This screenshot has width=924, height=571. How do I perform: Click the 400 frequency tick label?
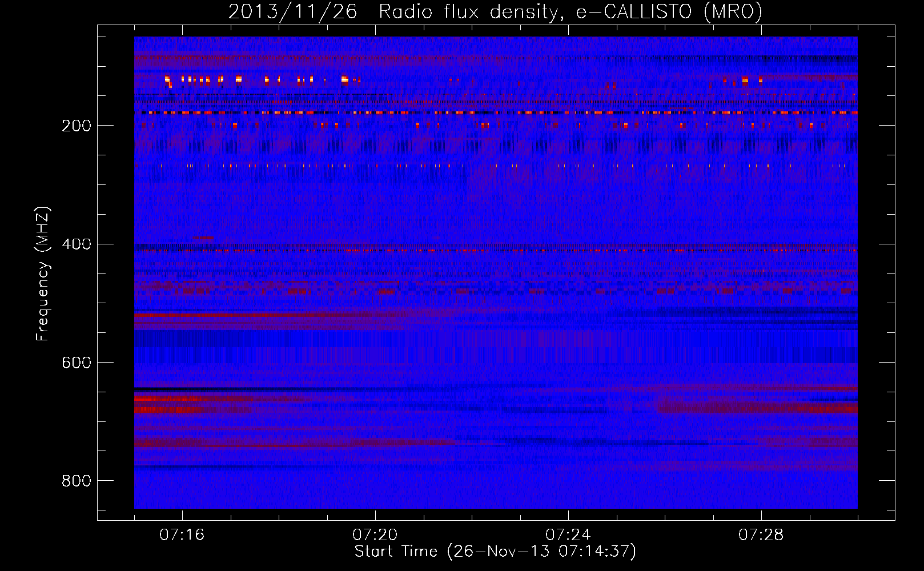[76, 244]
